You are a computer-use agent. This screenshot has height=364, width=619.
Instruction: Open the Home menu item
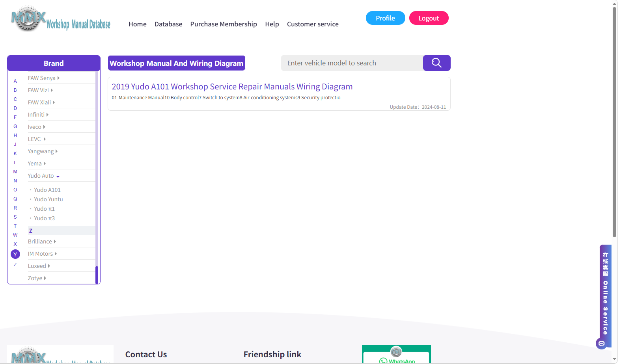pyautogui.click(x=137, y=24)
